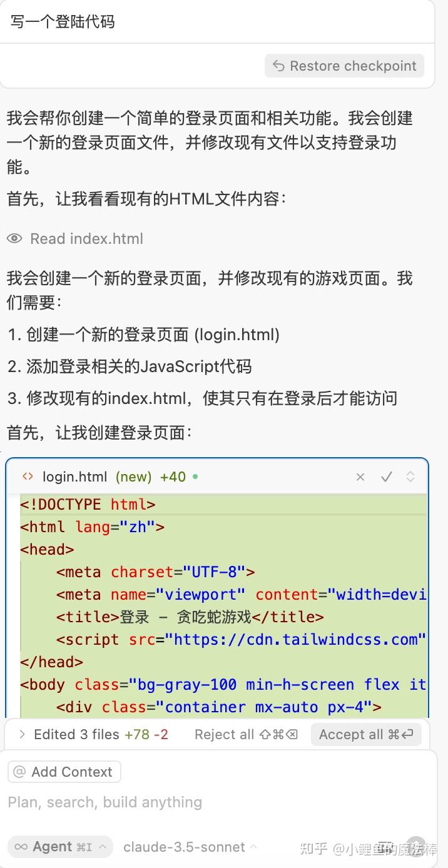Viewport: 448px width, 868px height.
Task: Open the login.html file name
Action: point(75,477)
